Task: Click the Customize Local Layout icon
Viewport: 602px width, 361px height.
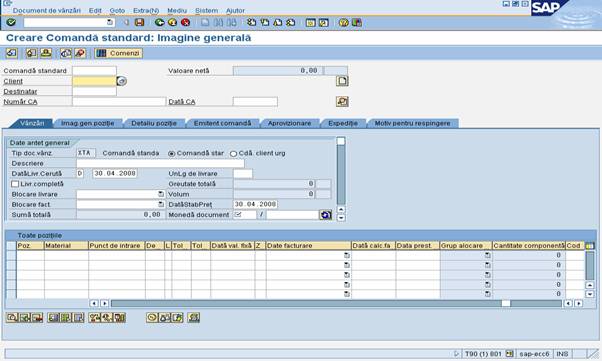Action: (357, 22)
